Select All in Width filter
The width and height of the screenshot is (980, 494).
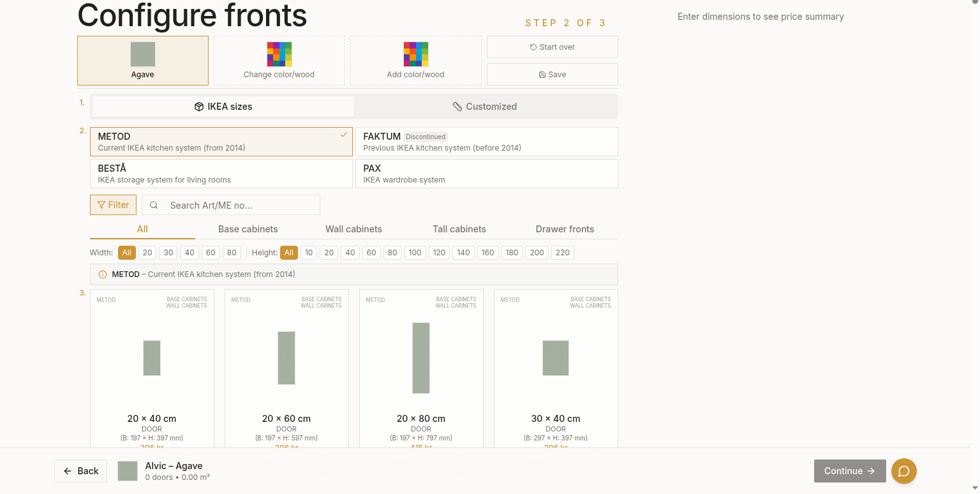click(x=127, y=253)
